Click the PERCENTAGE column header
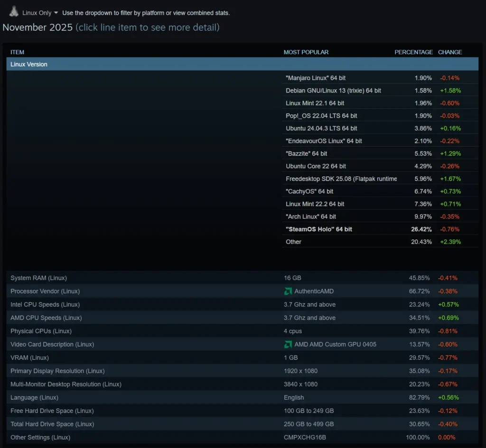Screen dimensions: 486x448 pos(413,52)
